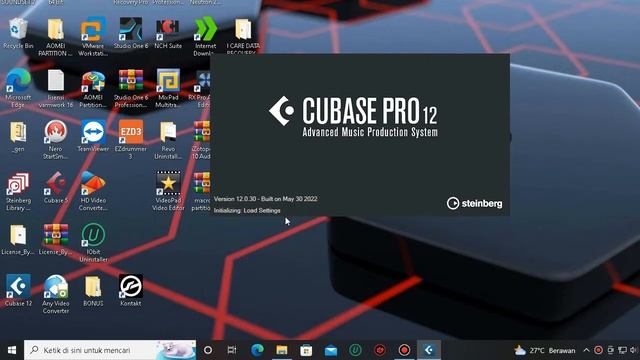Open the network tray icon
The width and height of the screenshot is (640, 360).
click(x=622, y=350)
